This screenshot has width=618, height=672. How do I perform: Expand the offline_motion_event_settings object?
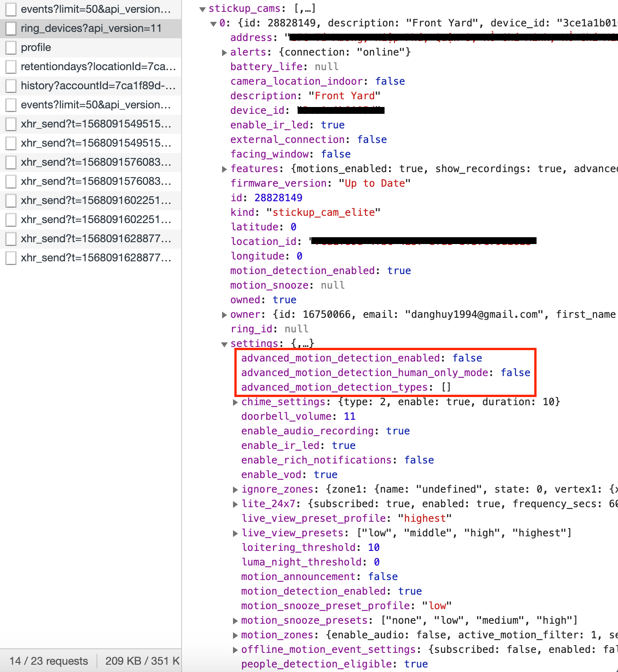point(235,650)
